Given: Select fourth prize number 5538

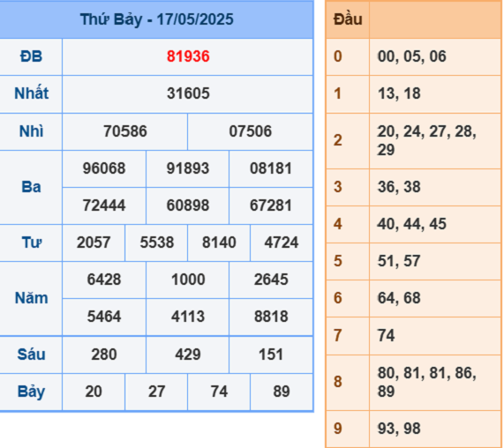Looking at the screenshot, I should [156, 243].
